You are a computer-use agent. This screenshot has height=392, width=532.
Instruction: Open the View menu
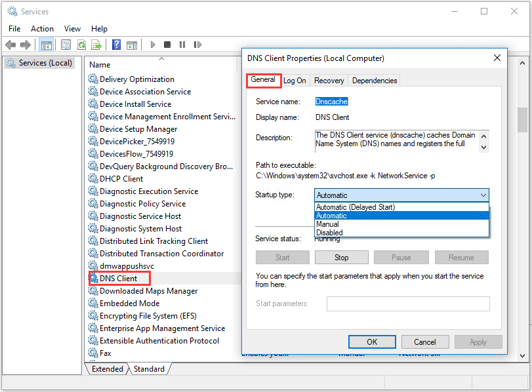[72, 29]
